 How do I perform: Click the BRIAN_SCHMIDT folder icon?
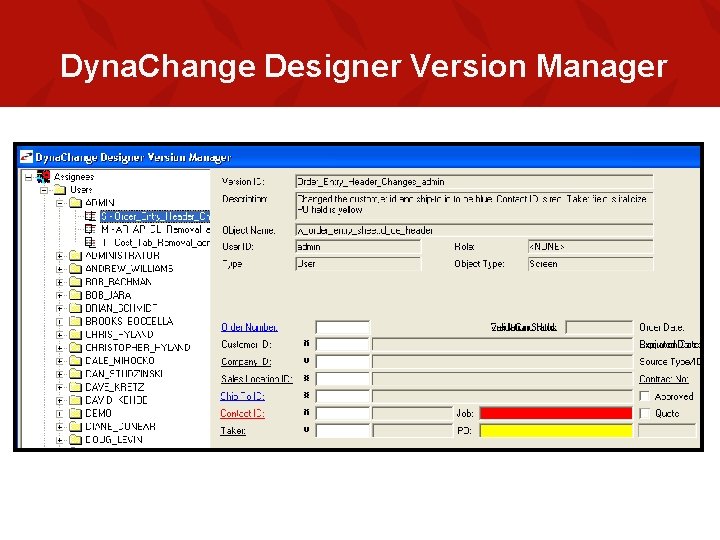pyautogui.click(x=75, y=308)
